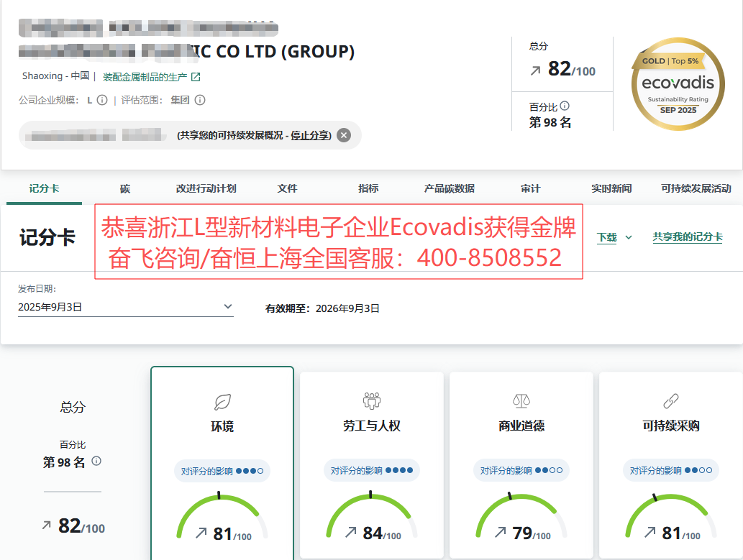Expand the 下载 dropdown
This screenshot has width=743, height=560.
pyautogui.click(x=614, y=237)
